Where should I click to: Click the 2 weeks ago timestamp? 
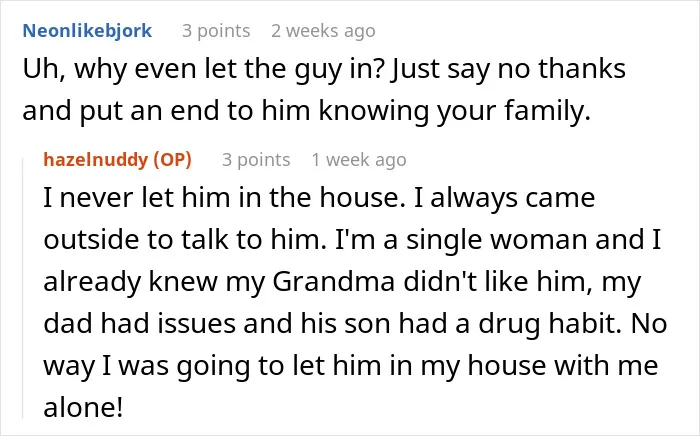coord(323,31)
